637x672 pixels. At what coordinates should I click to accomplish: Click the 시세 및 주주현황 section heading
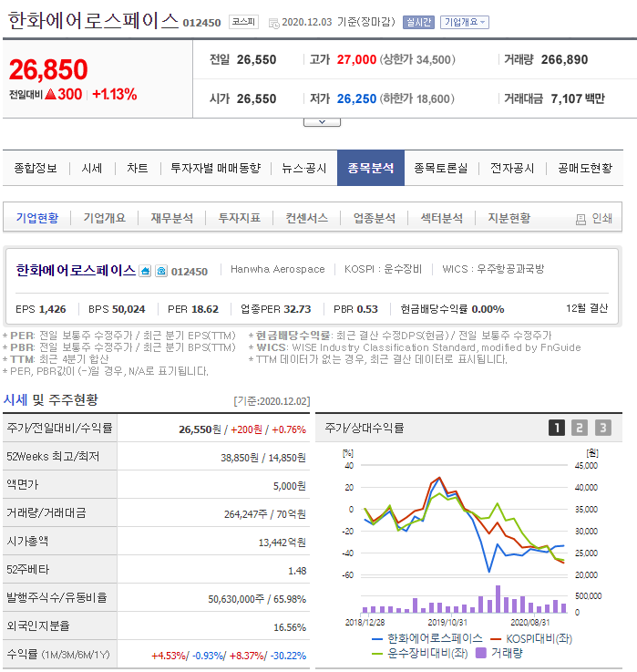click(50, 400)
